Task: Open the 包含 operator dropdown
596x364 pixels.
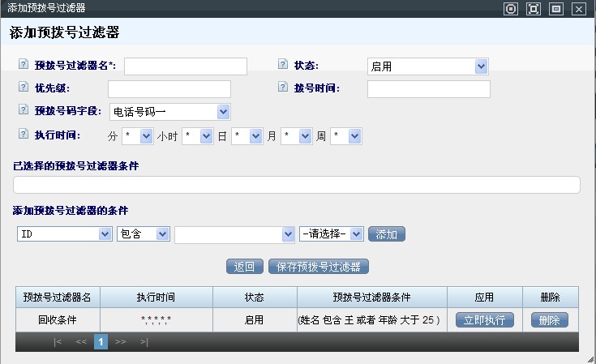Action: click(143, 234)
